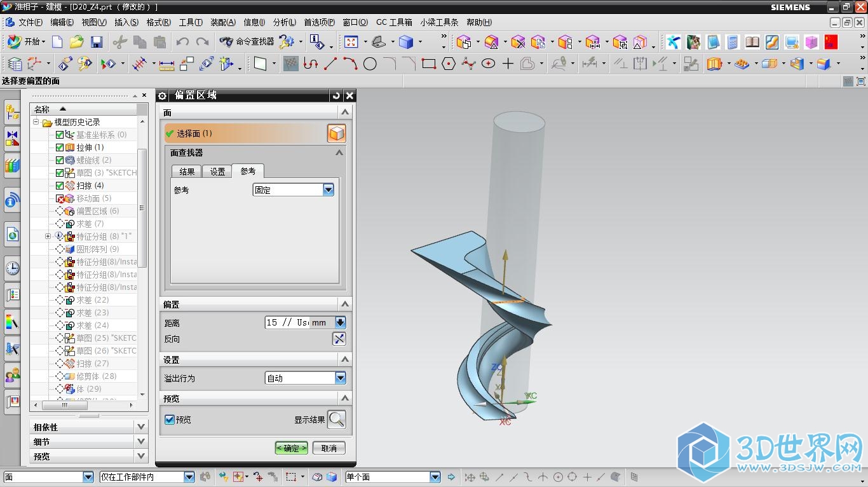Toggle the 移动面 (5) feature checkbox
This screenshot has width=868, height=487.
[60, 198]
